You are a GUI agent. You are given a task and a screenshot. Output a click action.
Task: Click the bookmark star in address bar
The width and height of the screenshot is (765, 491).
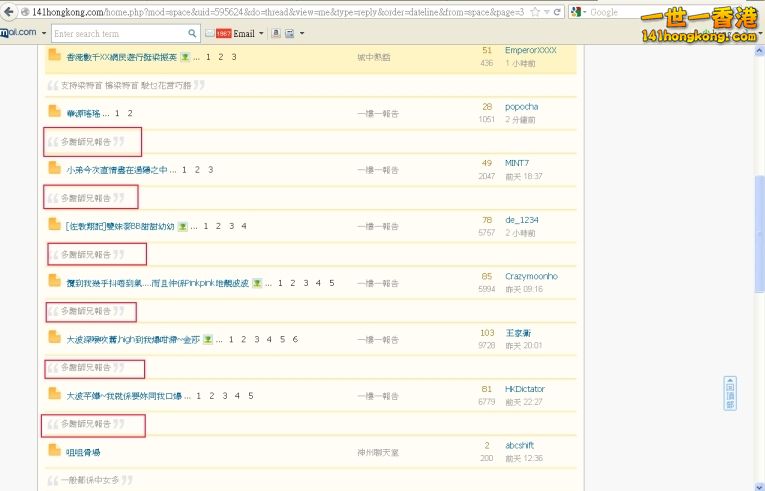[x=534, y=12]
